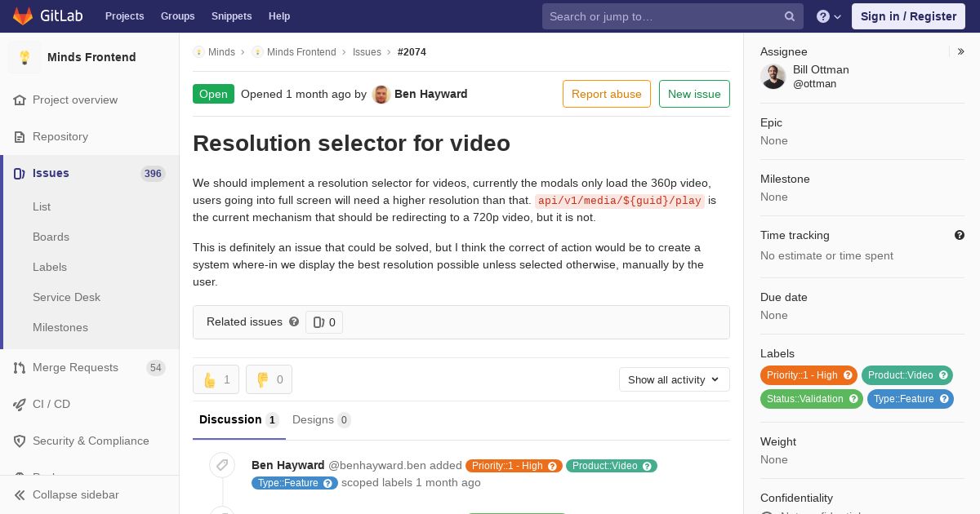Click the Related issues help icon

click(294, 321)
